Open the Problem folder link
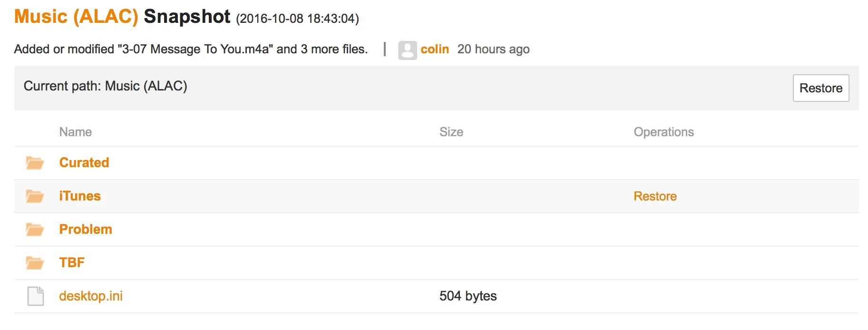Viewport: 868px width, 330px height. [86, 230]
